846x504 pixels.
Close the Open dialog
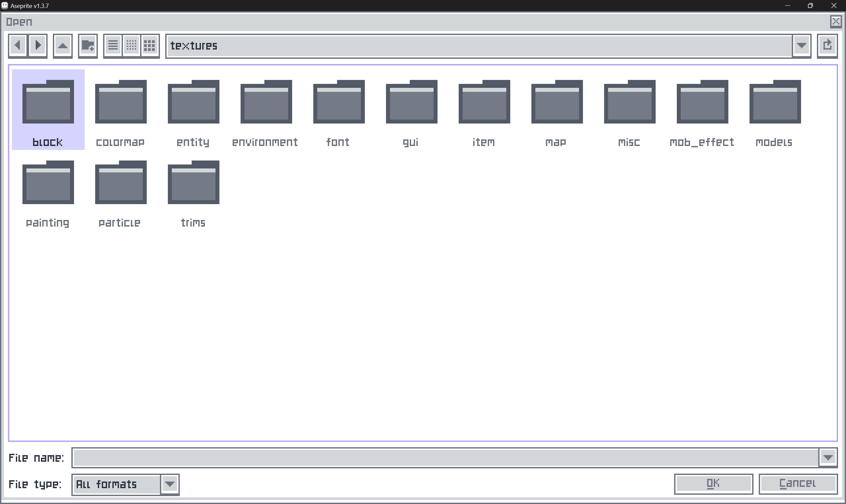pos(835,22)
